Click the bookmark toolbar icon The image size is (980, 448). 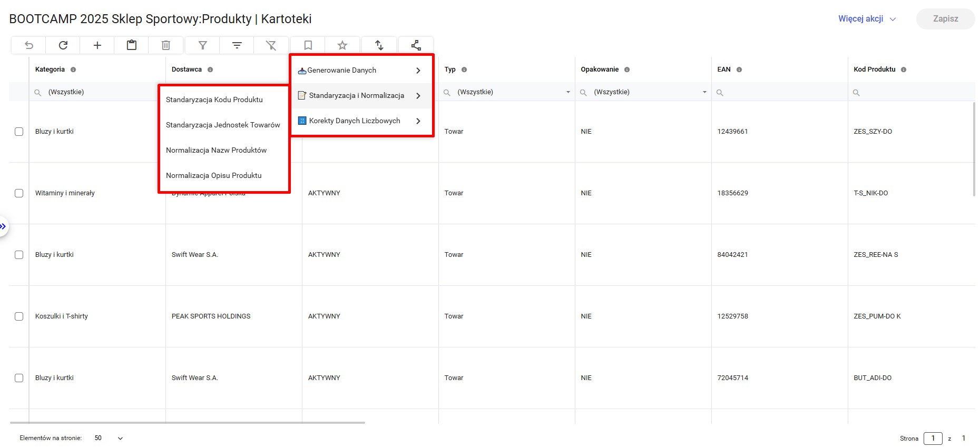coord(308,45)
